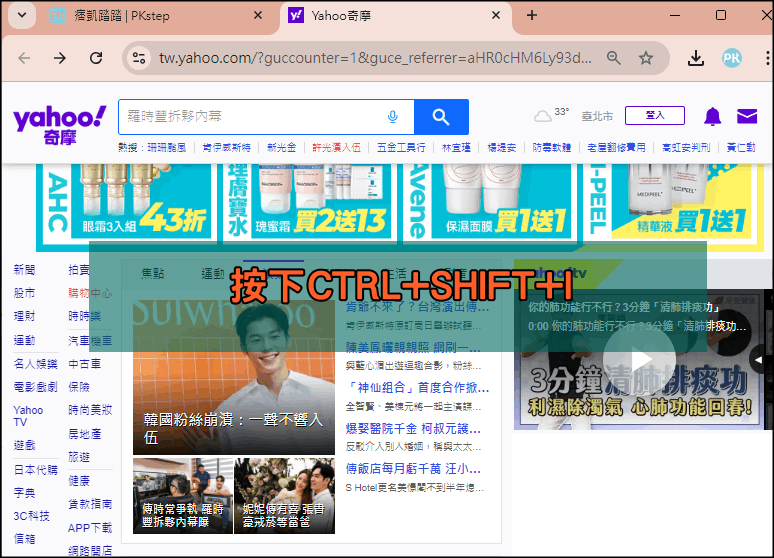Open 信箱 in the left sidebar
Screen dimensions: 774x558
24,539
